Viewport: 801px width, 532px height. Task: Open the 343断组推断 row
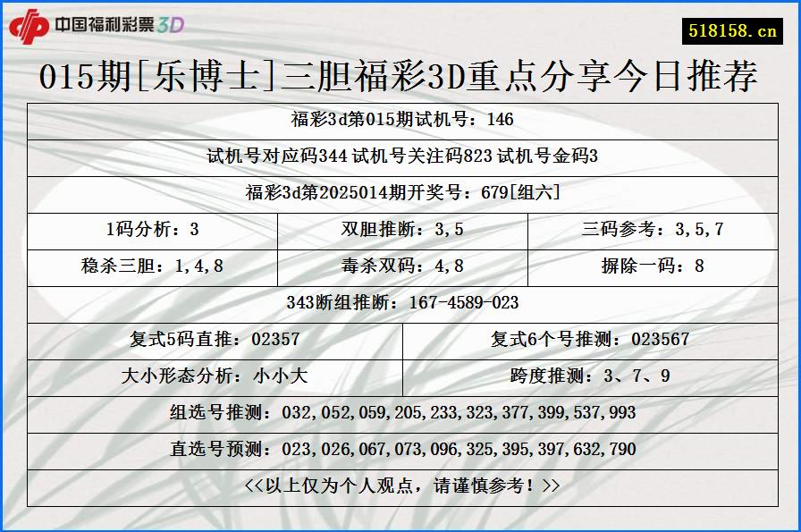pos(400,301)
